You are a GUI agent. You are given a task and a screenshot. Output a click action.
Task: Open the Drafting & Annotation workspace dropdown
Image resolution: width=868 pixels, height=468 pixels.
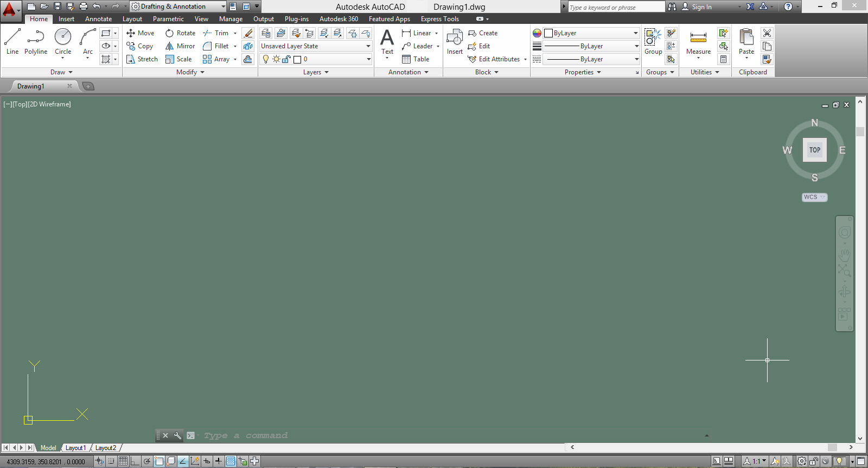(178, 7)
